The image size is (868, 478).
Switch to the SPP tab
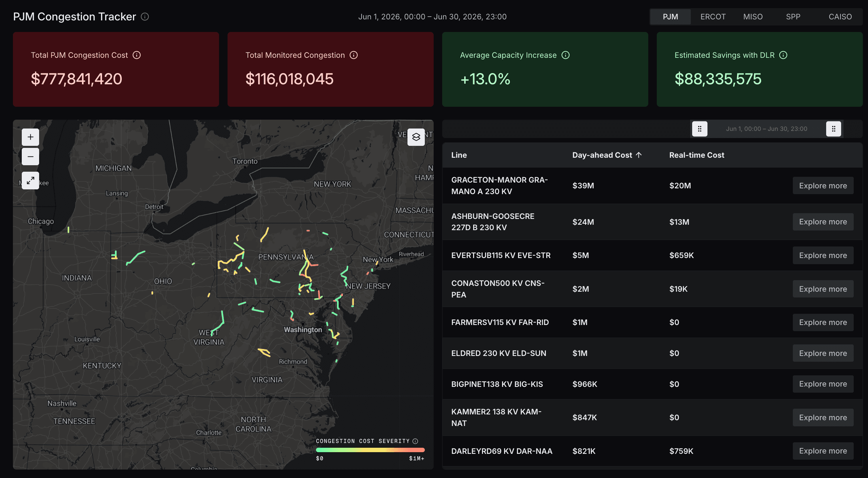point(793,17)
